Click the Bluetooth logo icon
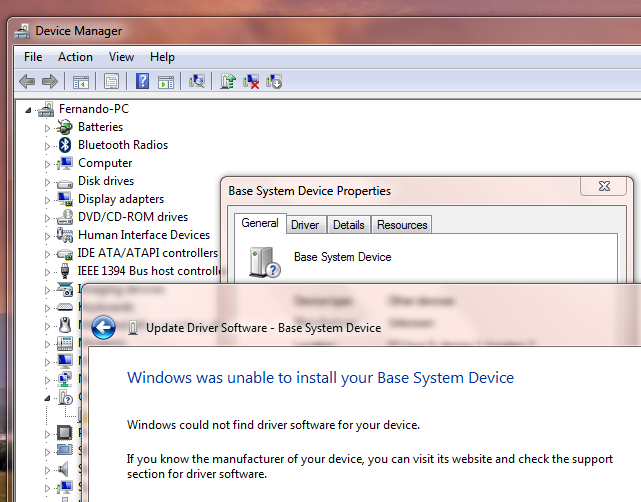The width and height of the screenshot is (641, 502). click(65, 145)
